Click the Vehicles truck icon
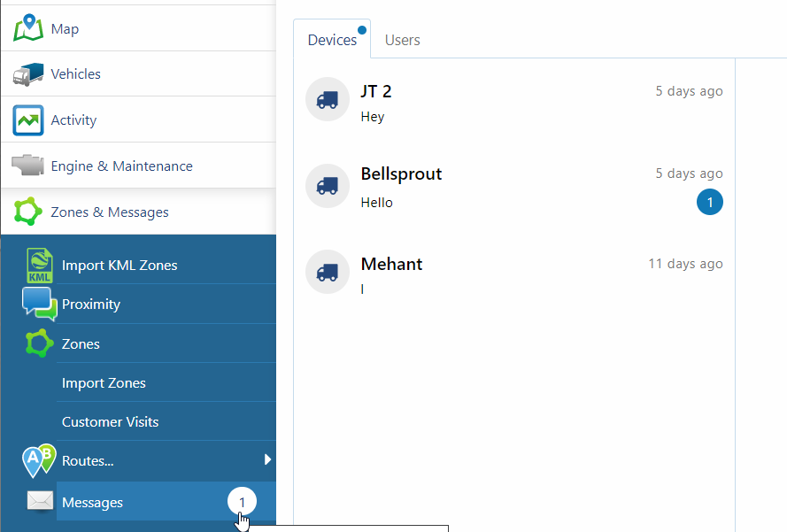 point(28,74)
